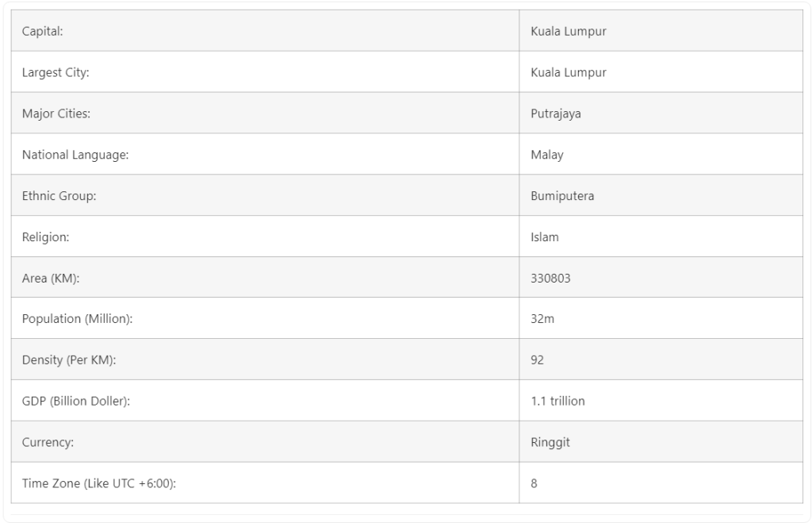Click the "Population (Million):" label
Image resolution: width=812 pixels, height=523 pixels.
click(x=77, y=319)
